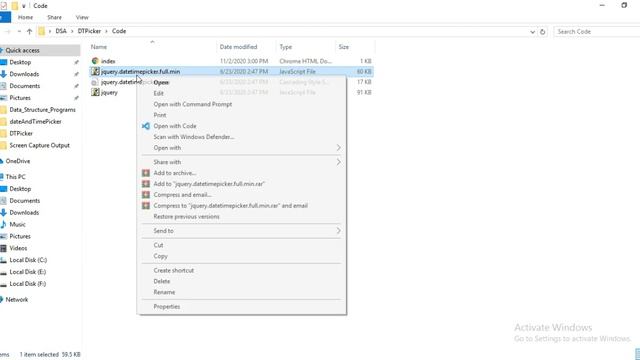Click the CSS file icon for jquery.datetimepicker
This screenshot has width=640, height=360.
coord(95,82)
